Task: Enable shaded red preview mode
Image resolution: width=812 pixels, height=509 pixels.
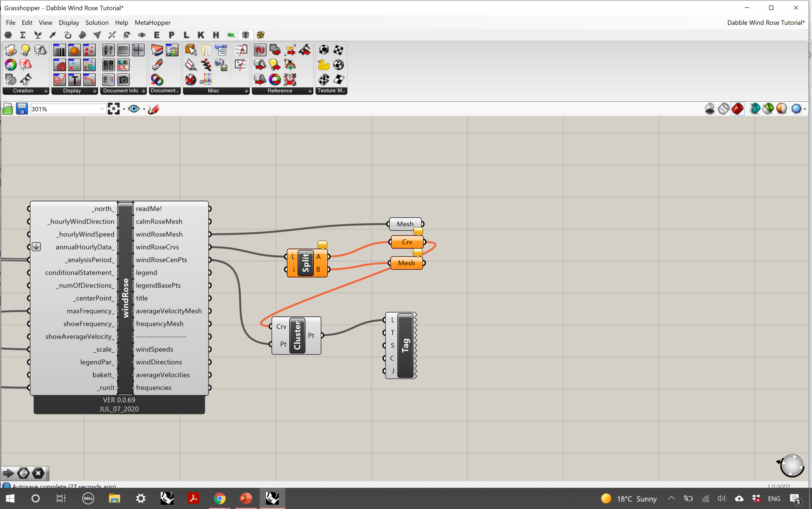Action: pos(737,109)
